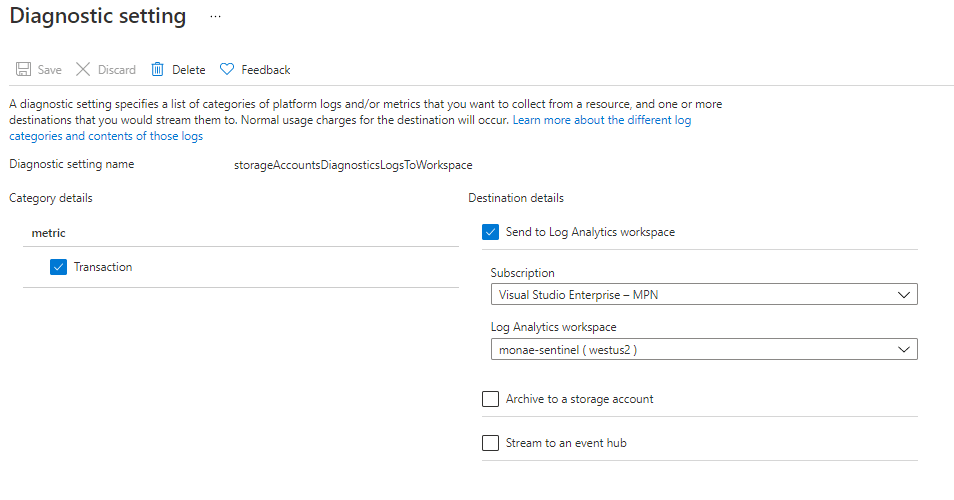Click the Save floppy disk icon
The width and height of the screenshot is (954, 500).
click(x=23, y=70)
